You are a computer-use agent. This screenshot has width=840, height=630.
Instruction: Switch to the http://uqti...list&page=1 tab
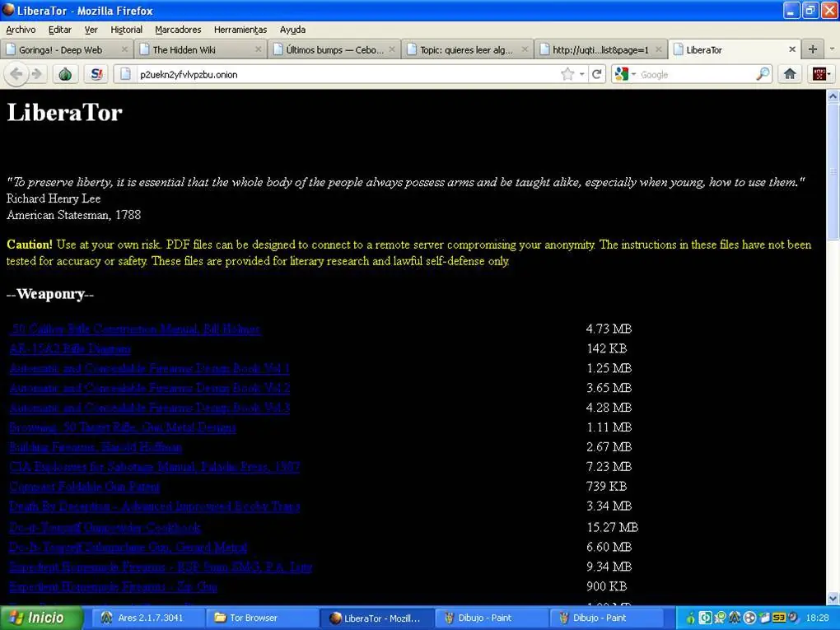pos(600,49)
